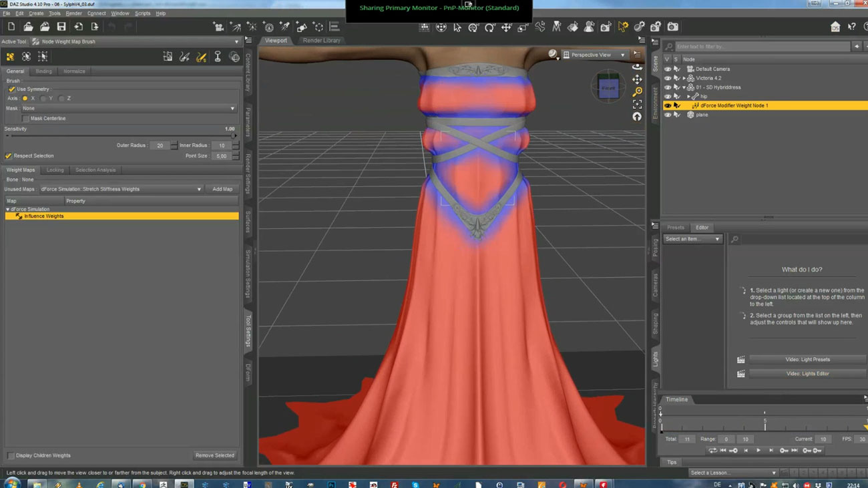
Task: Click the viewport Reset view arrow icon
Action: tap(637, 117)
